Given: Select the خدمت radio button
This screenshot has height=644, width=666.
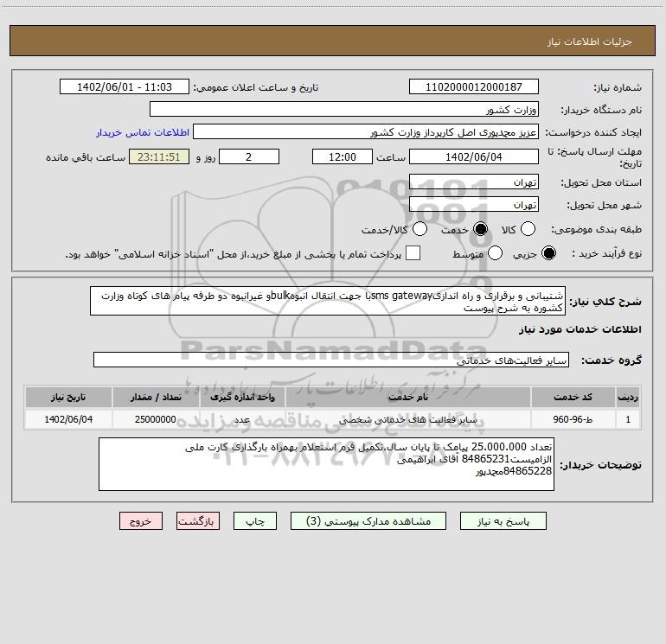Looking at the screenshot, I should [x=481, y=229].
